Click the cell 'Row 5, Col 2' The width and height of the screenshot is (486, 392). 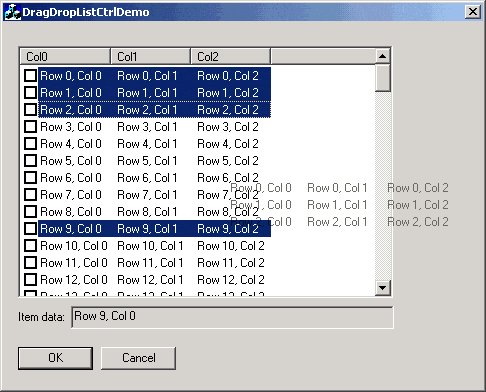click(228, 161)
